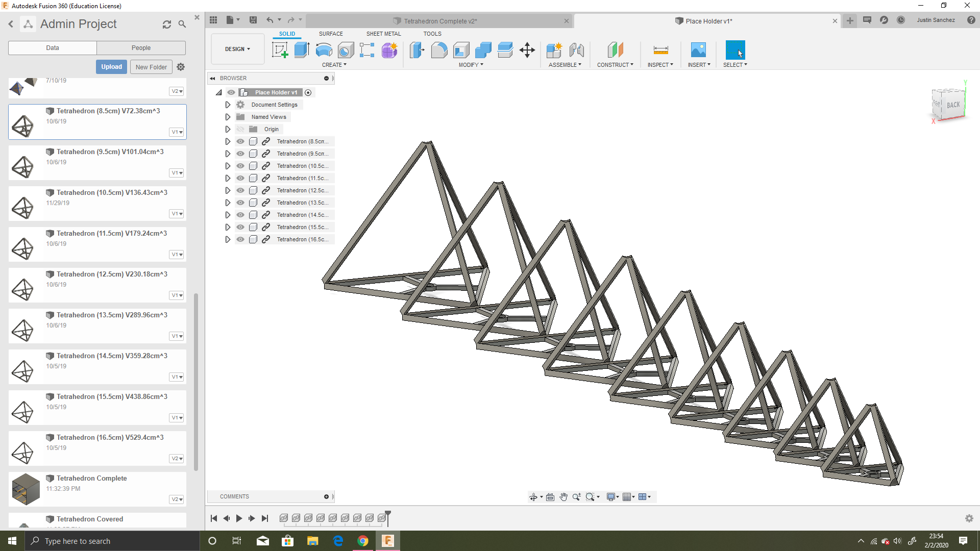Click the ViewCube BACK face
The image size is (980, 551).
point(953,105)
